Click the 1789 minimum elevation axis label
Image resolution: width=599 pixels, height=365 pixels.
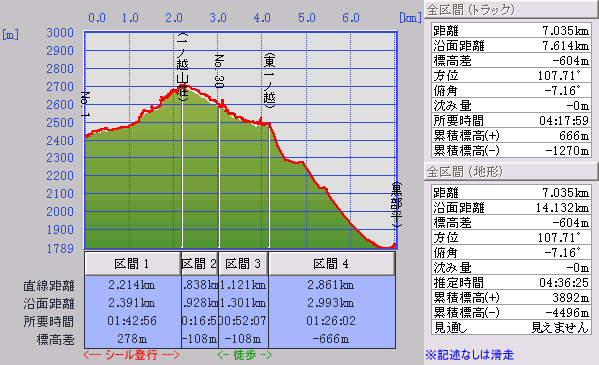pyautogui.click(x=60, y=249)
